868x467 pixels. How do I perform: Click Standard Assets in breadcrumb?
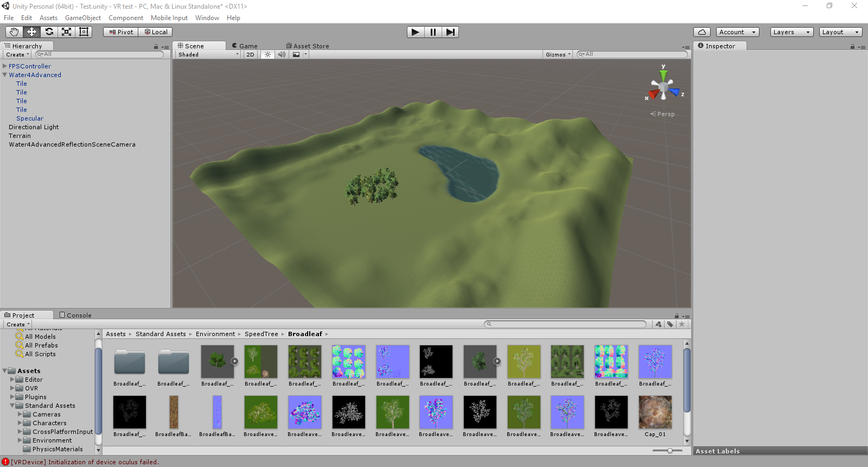pyautogui.click(x=161, y=334)
